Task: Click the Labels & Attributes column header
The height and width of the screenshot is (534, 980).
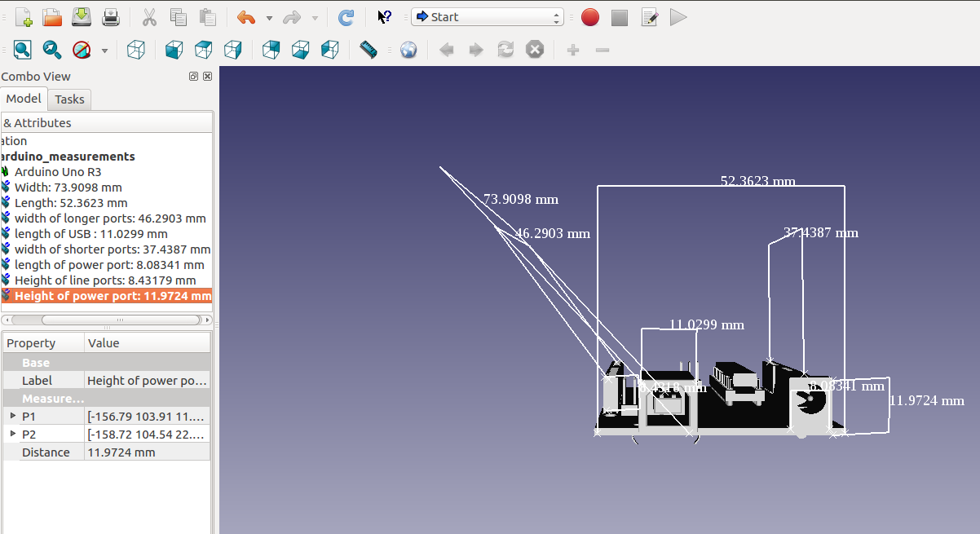Action: coord(106,122)
